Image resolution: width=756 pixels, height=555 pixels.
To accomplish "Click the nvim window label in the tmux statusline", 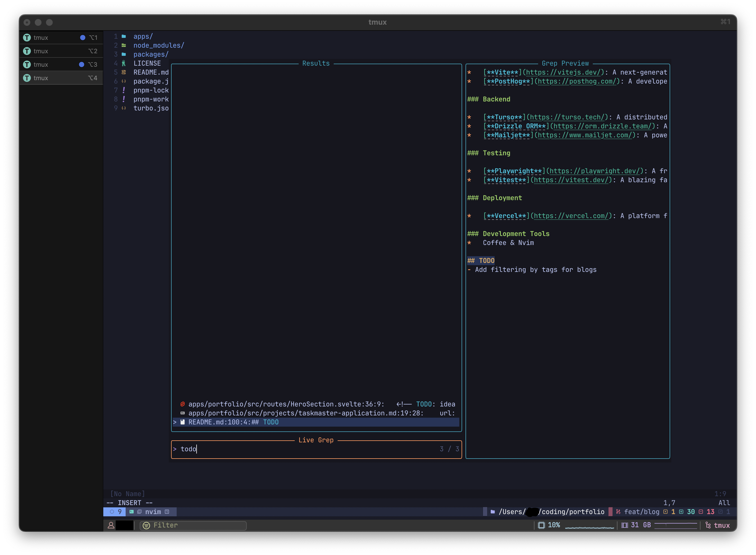I will [153, 512].
